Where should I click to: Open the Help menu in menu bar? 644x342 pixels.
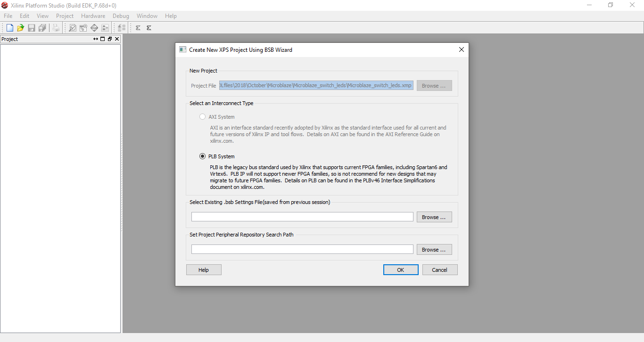pos(171,16)
